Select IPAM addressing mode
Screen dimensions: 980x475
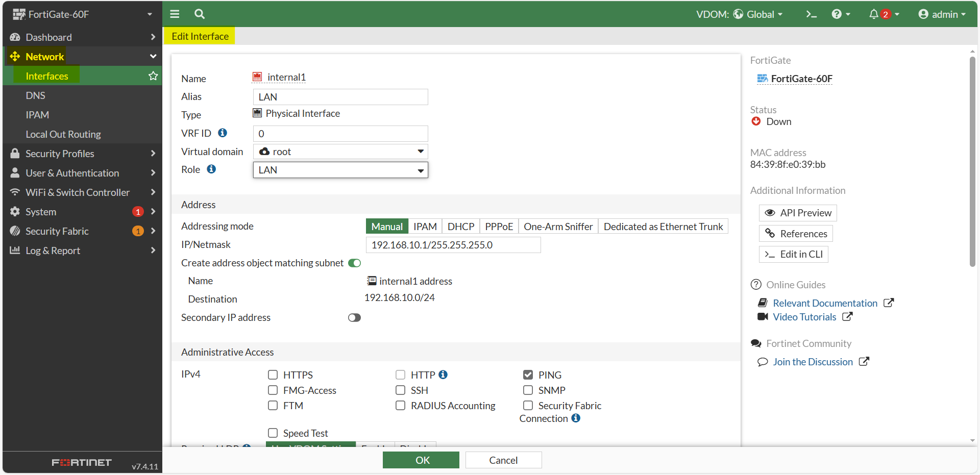[x=425, y=227]
